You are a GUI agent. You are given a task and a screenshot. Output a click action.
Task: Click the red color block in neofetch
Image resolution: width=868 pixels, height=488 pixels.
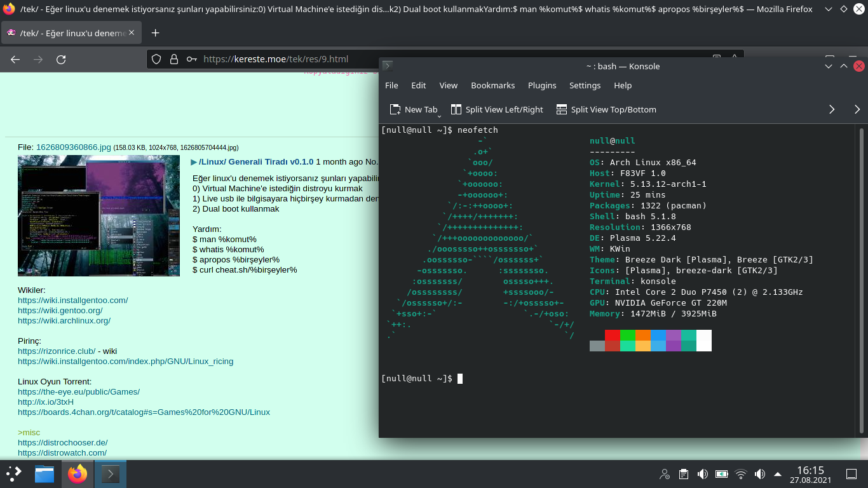(612, 335)
